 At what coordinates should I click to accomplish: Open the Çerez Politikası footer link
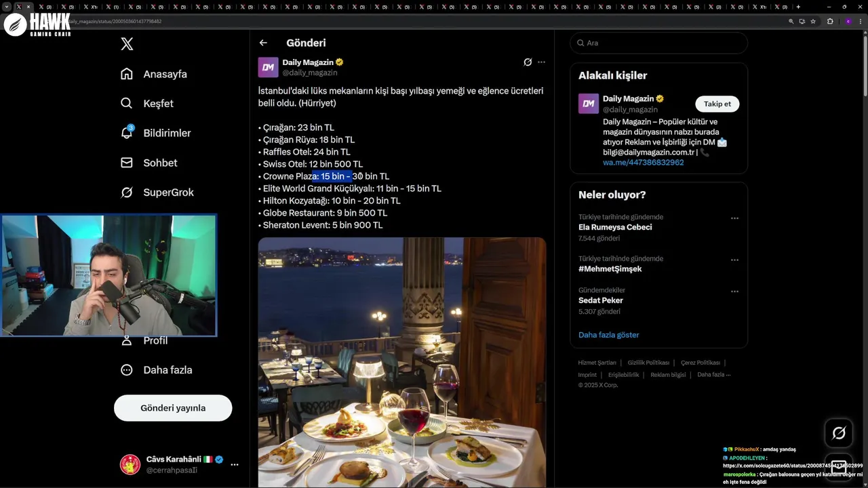700,363
